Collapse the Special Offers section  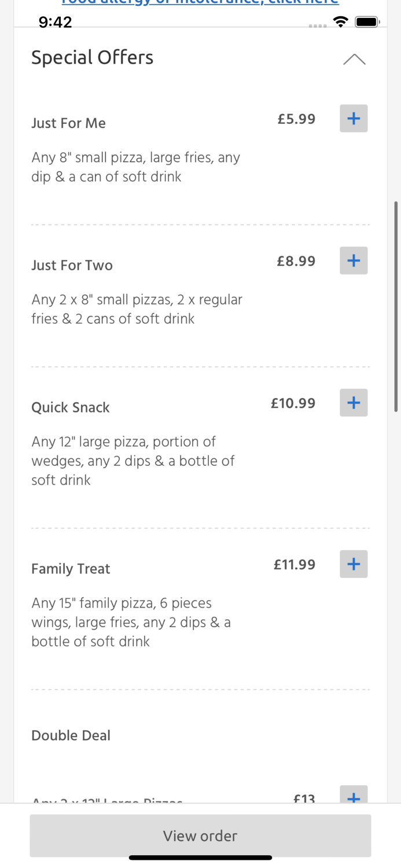point(354,59)
